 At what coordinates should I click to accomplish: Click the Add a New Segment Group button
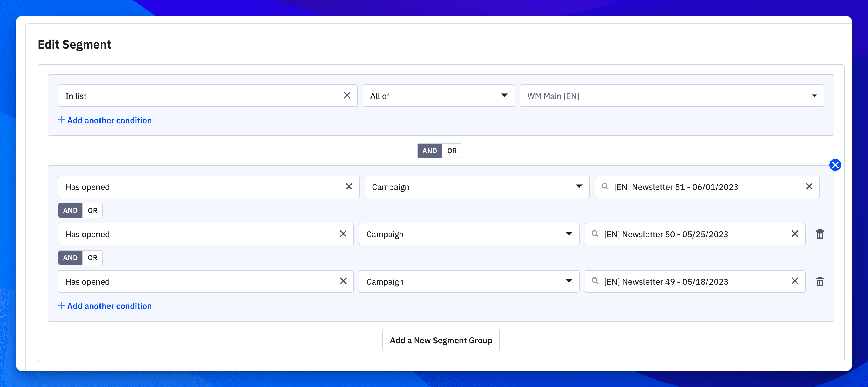[441, 340]
